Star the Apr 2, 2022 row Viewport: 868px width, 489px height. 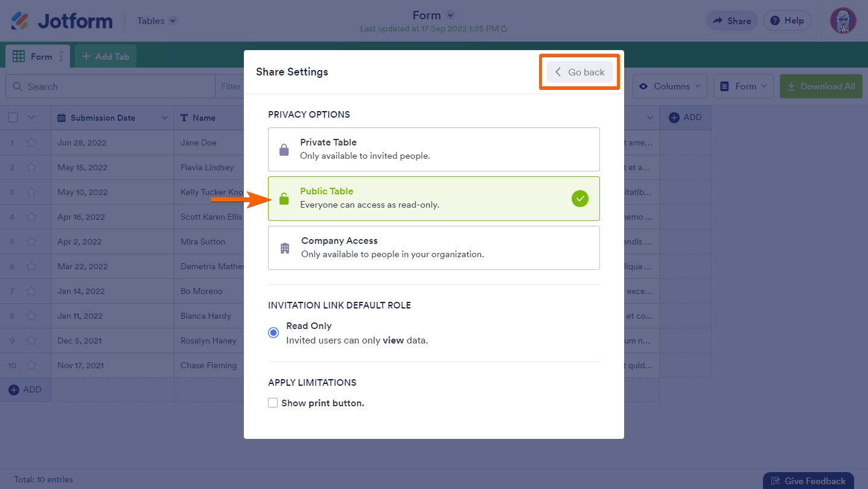coord(31,242)
